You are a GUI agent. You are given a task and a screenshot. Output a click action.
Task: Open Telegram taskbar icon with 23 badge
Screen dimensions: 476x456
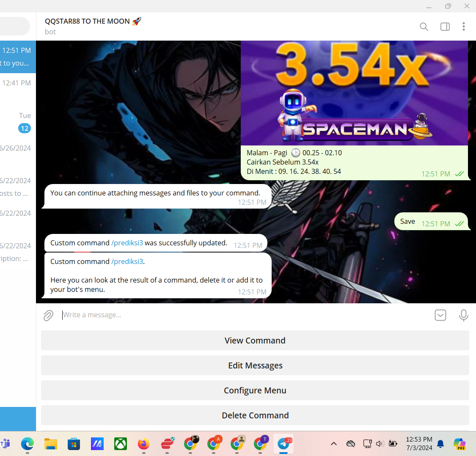click(283, 444)
